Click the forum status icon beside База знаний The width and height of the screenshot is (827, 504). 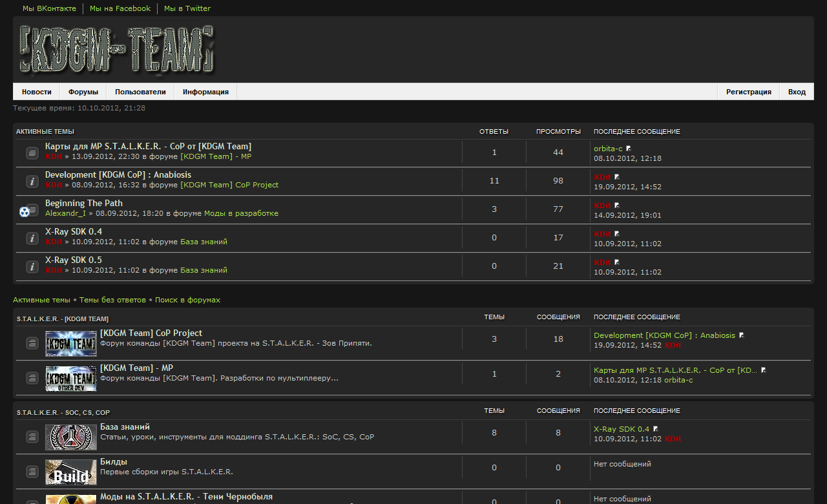coord(32,437)
